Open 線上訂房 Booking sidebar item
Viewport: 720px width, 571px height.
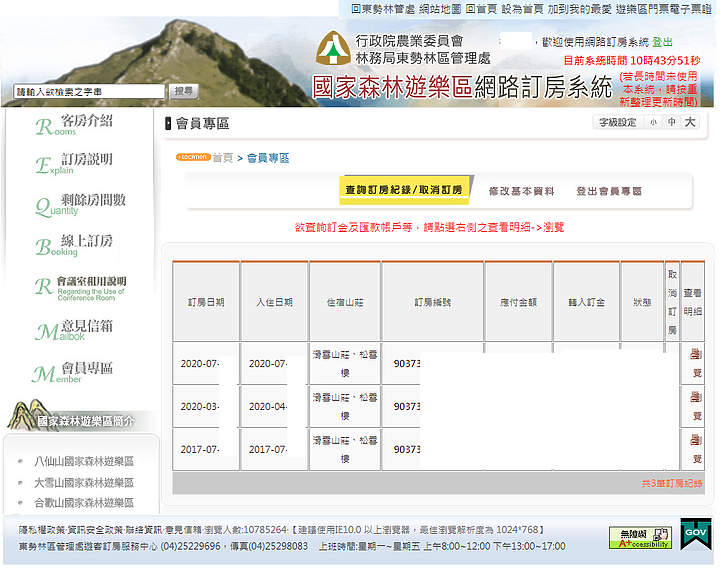(74, 245)
